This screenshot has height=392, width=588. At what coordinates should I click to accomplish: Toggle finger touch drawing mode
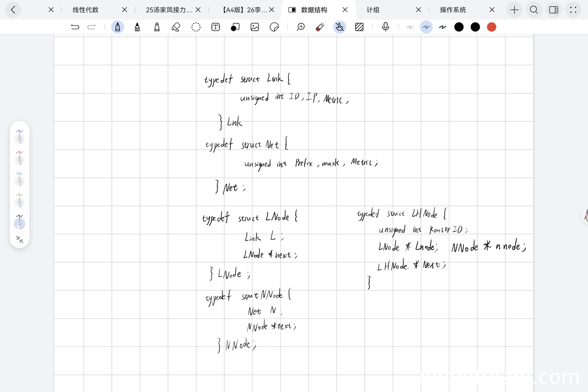[340, 27]
